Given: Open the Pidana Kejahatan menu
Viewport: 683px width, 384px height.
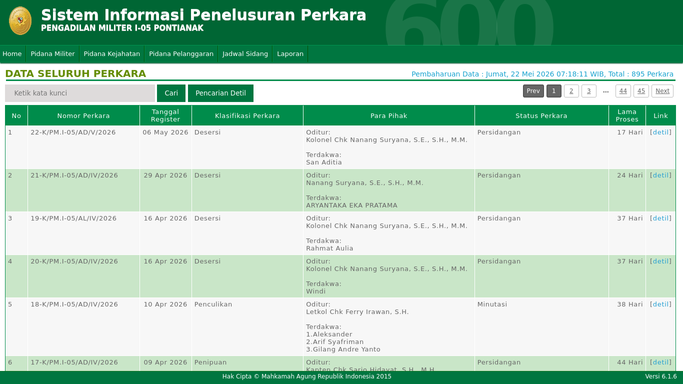Looking at the screenshot, I should tap(112, 54).
